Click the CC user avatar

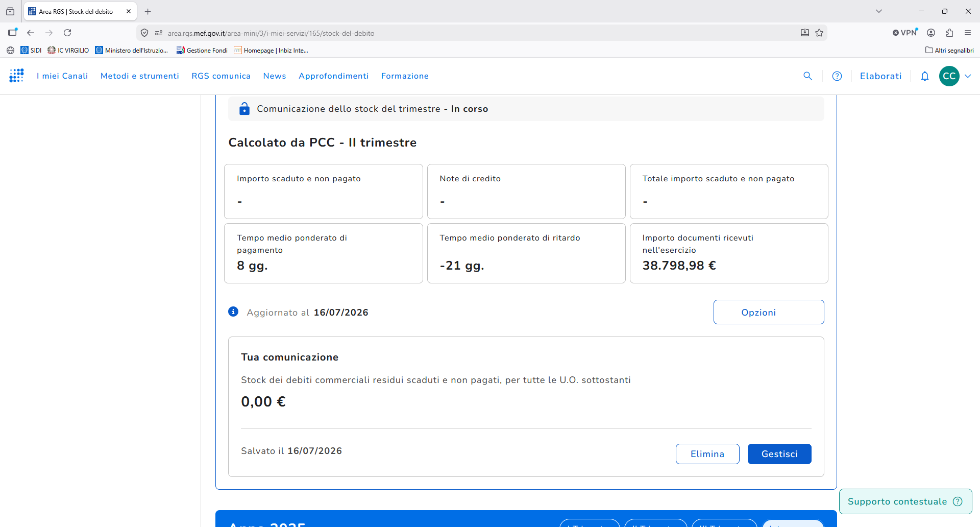coord(949,76)
